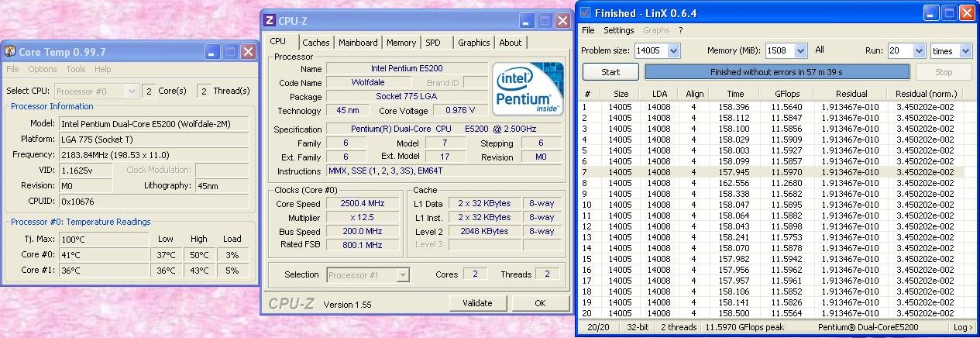Image resolution: width=980 pixels, height=338 pixels.
Task: Select run row 1 with time 158.396
Action: coord(772,107)
